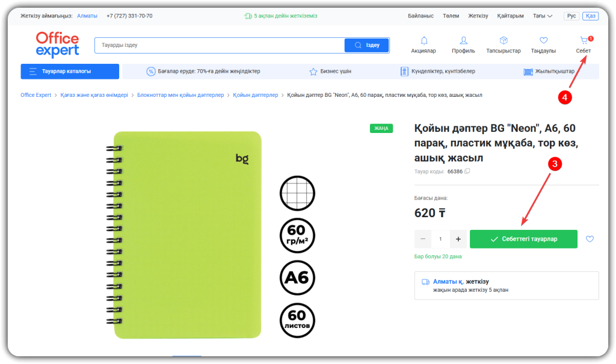Screen dimensions: 616x364
Task: Click the green notebook product image
Action: pos(184,235)
